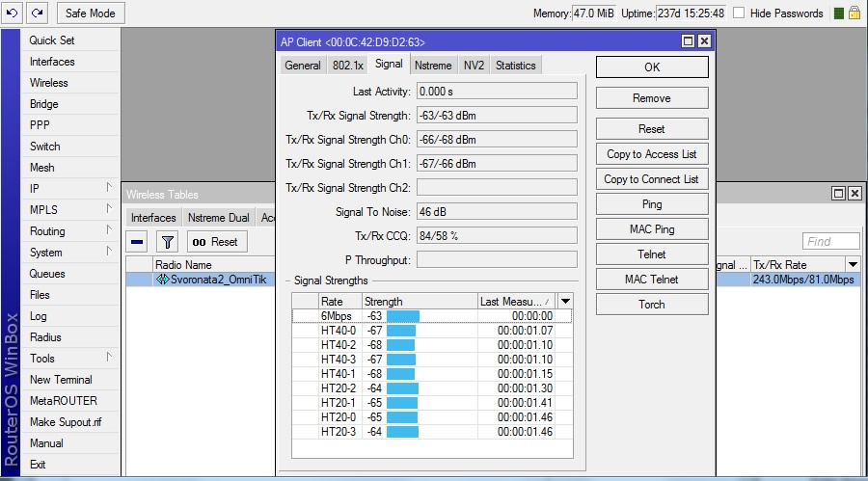Select the HT40-0 signal row
The width and height of the screenshot is (868, 481).
432,331
